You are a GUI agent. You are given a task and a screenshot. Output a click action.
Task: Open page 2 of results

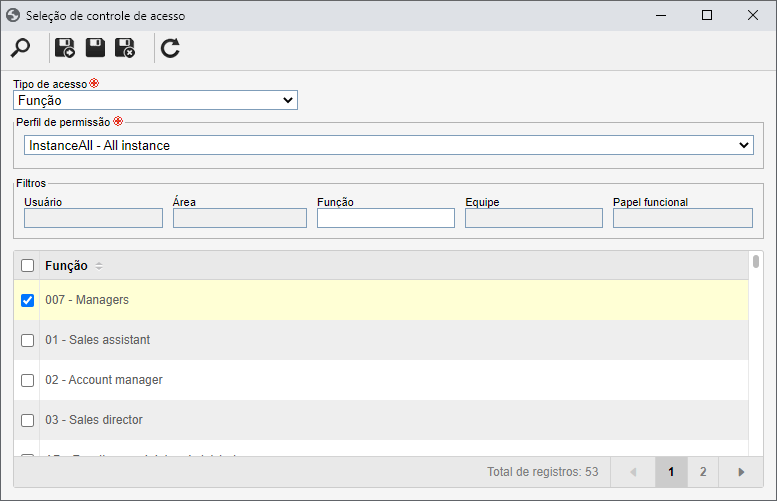click(x=703, y=472)
